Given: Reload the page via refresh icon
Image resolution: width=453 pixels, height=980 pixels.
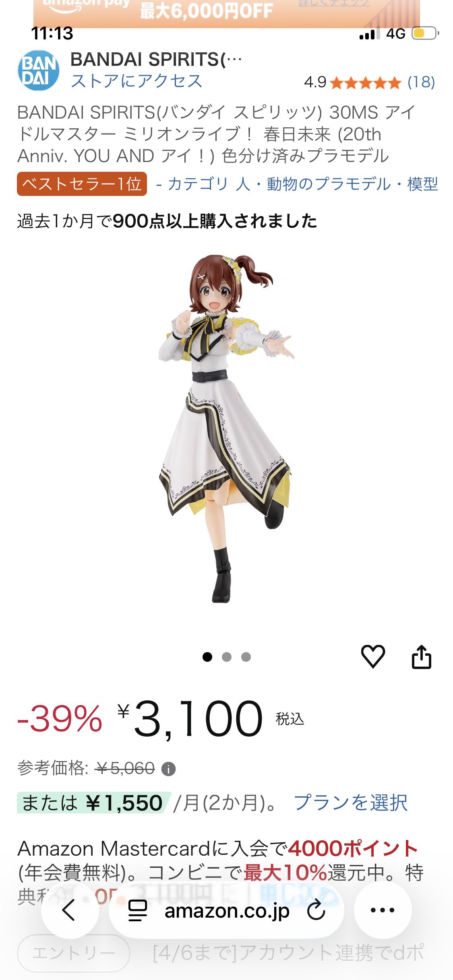Looking at the screenshot, I should click(316, 910).
